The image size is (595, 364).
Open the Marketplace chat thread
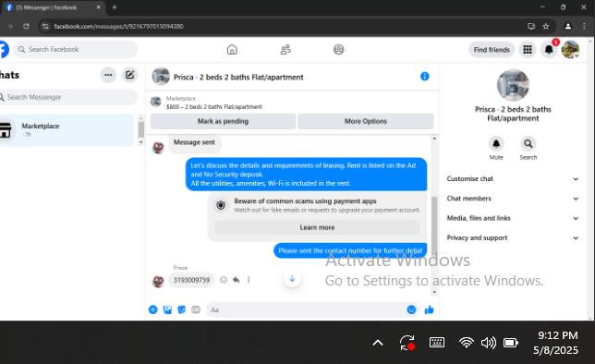pos(67,130)
